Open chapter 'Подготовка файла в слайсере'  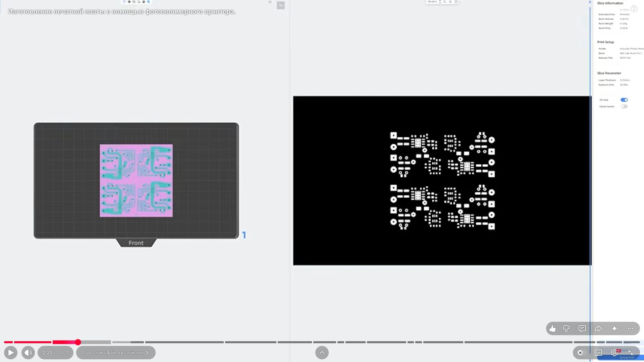point(115,353)
